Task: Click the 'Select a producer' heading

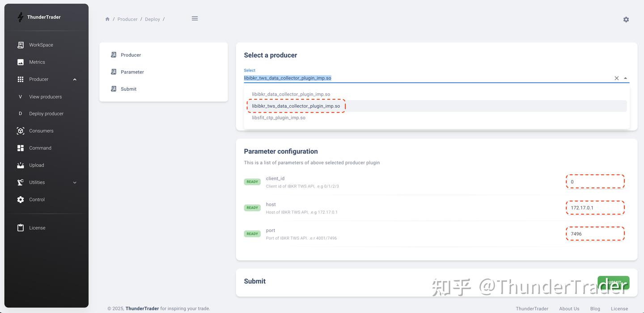Action: pyautogui.click(x=271, y=55)
